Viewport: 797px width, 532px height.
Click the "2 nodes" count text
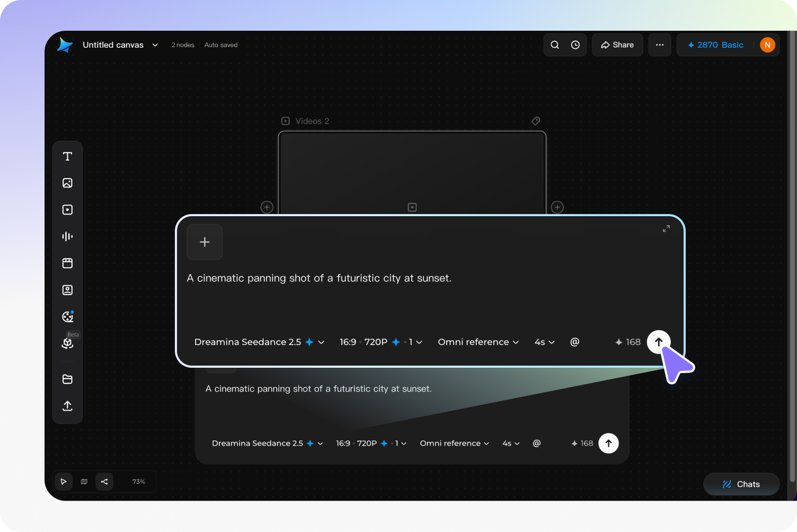click(183, 45)
